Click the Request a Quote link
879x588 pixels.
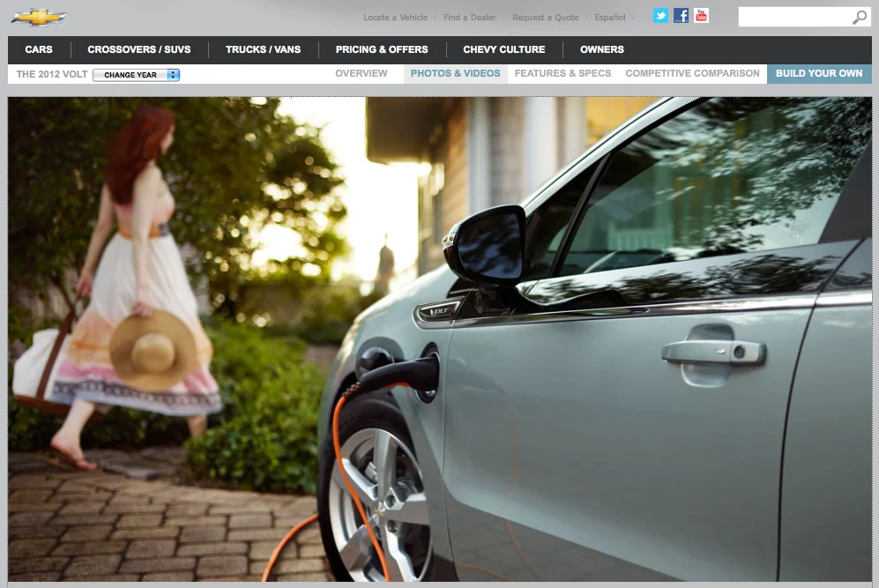(546, 18)
